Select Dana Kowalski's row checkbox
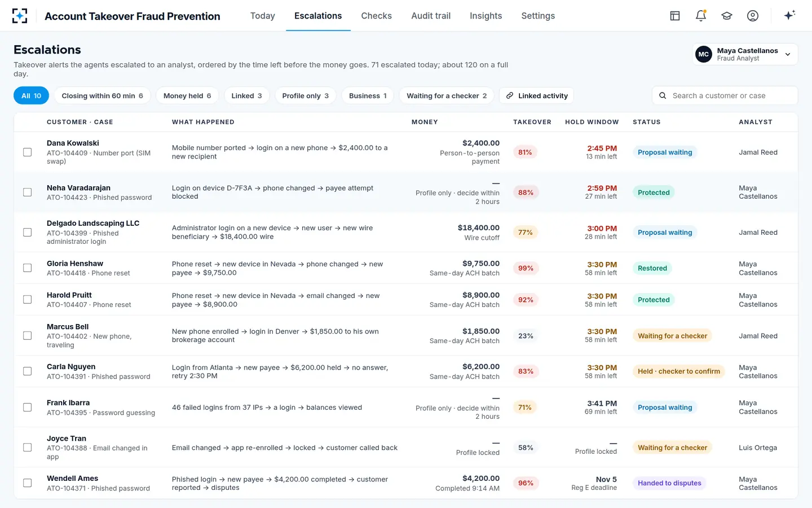The height and width of the screenshot is (508, 812). click(27, 152)
